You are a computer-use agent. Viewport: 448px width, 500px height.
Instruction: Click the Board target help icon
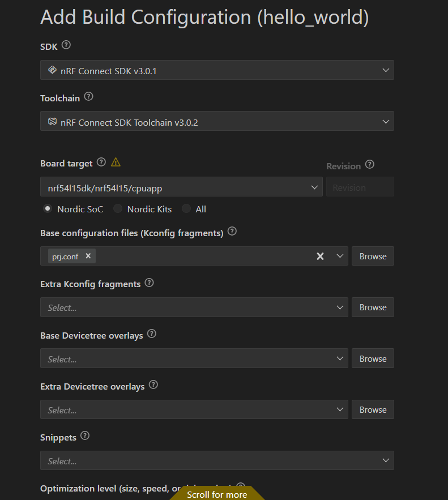coord(101,162)
